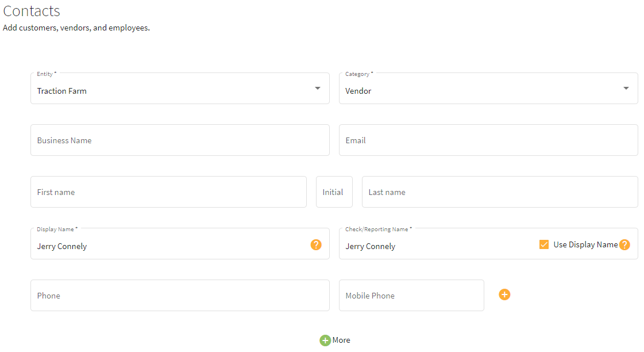
Task: Click the Initial input box
Action: click(334, 192)
